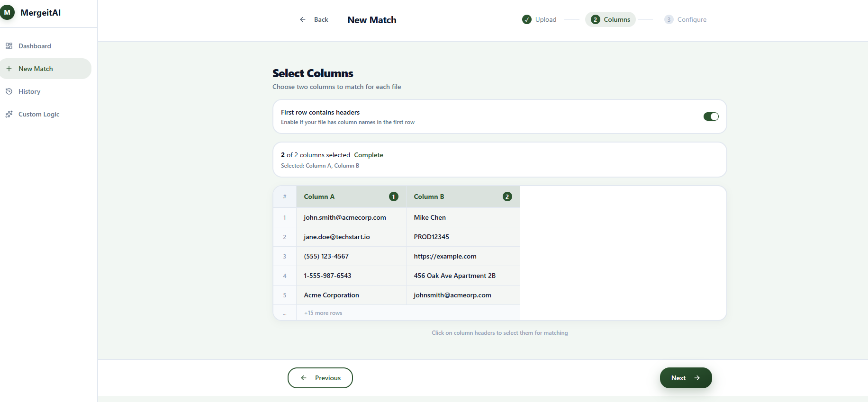This screenshot has height=402, width=868.
Task: Click the New Match plus icon
Action: (9, 69)
